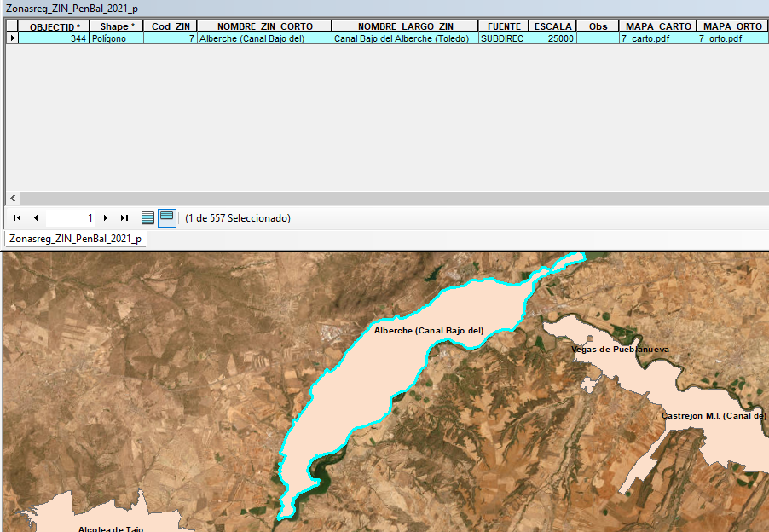Screen dimensions: 769x532
Task: Click the horizontal scrollbar track below the table
Action: (384, 198)
